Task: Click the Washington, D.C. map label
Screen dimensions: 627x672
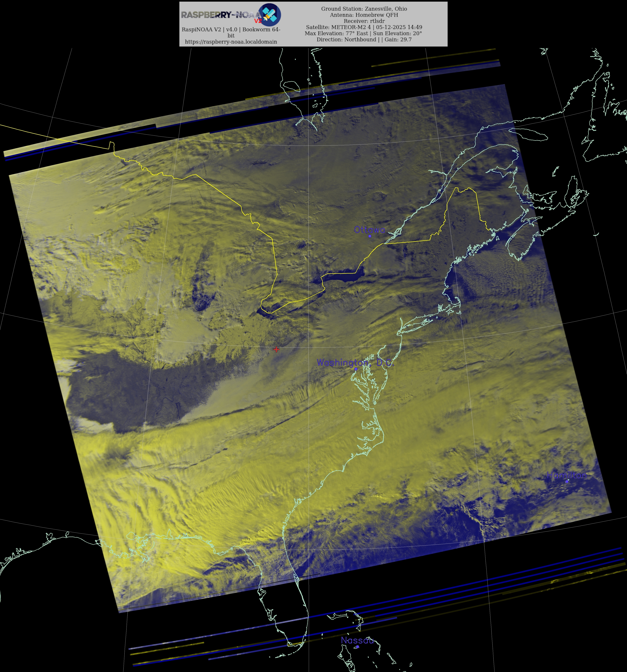Action: (355, 362)
